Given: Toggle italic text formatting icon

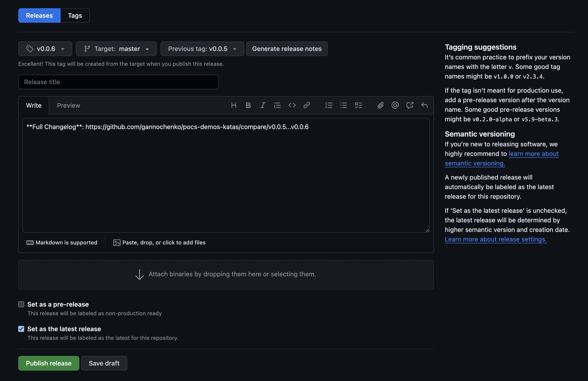Looking at the screenshot, I should 263,105.
